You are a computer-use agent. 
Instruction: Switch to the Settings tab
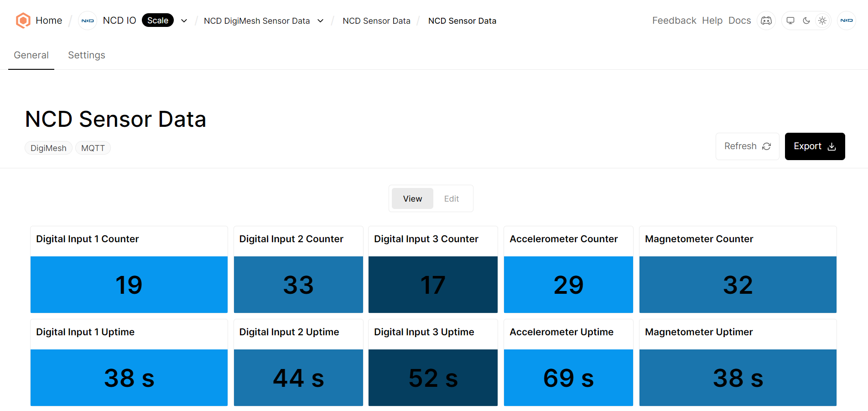[x=86, y=55]
